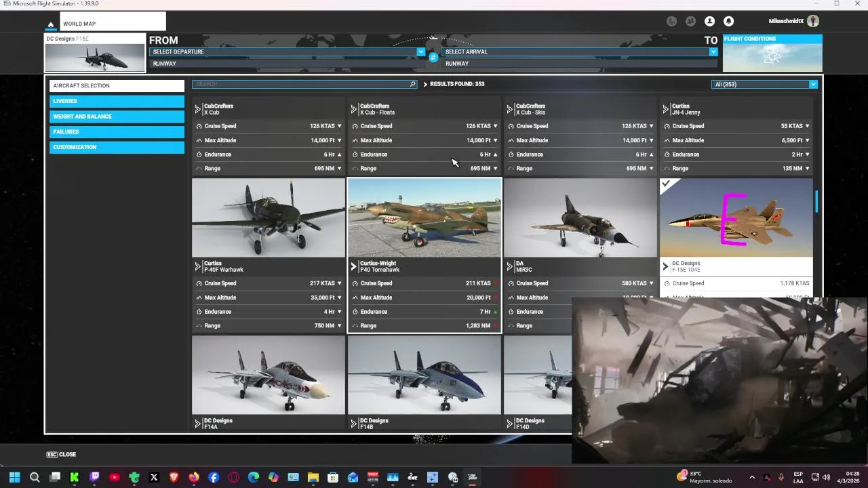Open Weight and Balance section
This screenshot has height=488, width=868.
click(x=117, y=117)
